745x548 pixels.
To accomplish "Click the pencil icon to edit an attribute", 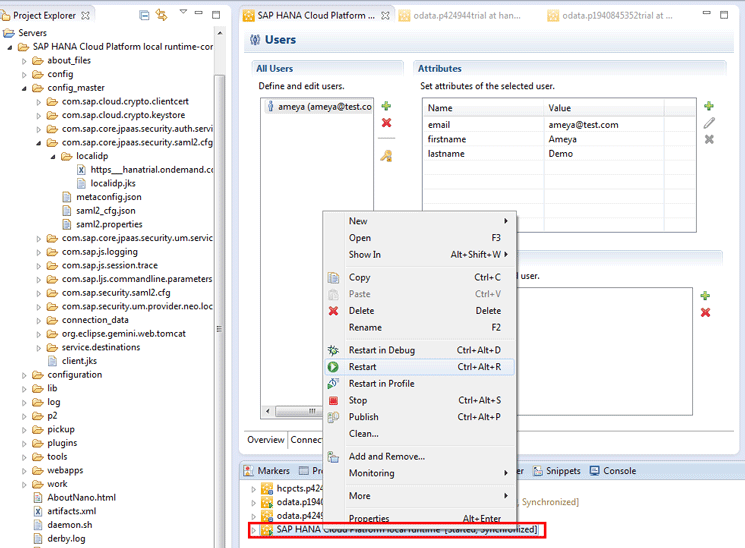I will (709, 123).
